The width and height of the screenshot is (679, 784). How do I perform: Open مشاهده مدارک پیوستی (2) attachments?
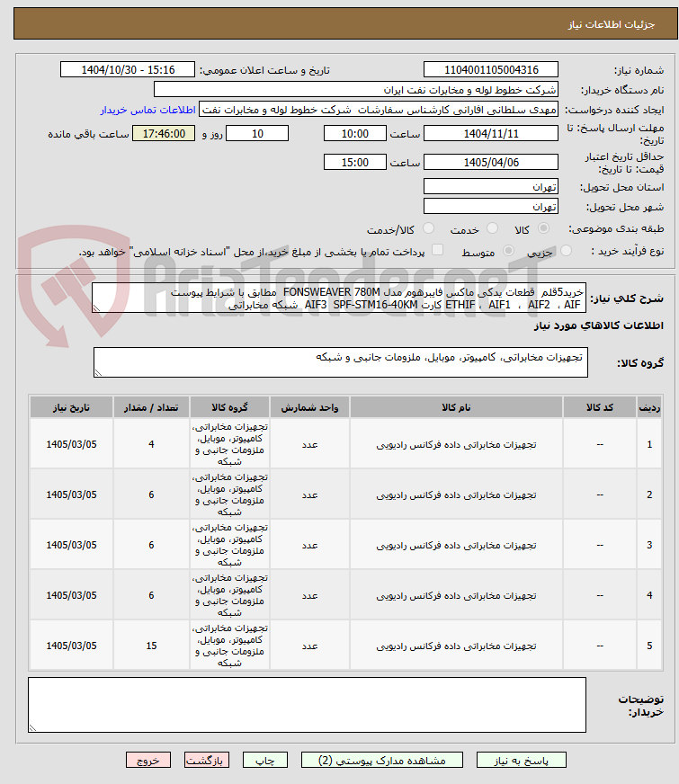point(382,760)
